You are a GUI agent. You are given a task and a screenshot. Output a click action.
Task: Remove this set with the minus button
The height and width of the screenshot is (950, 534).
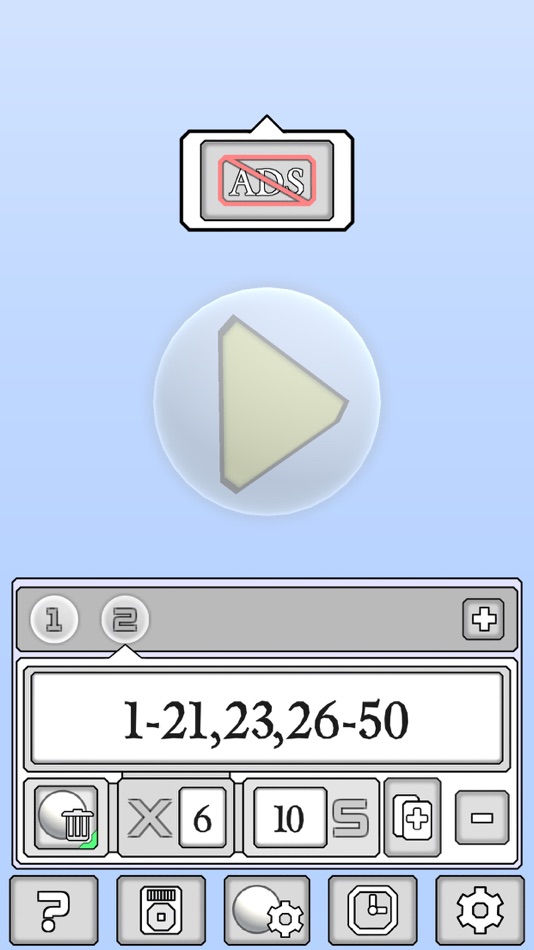[x=482, y=817]
